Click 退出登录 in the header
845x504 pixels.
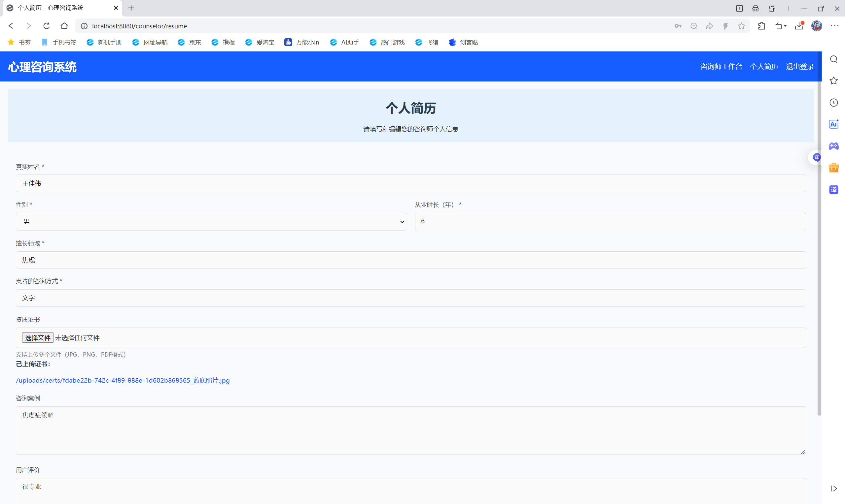point(799,67)
